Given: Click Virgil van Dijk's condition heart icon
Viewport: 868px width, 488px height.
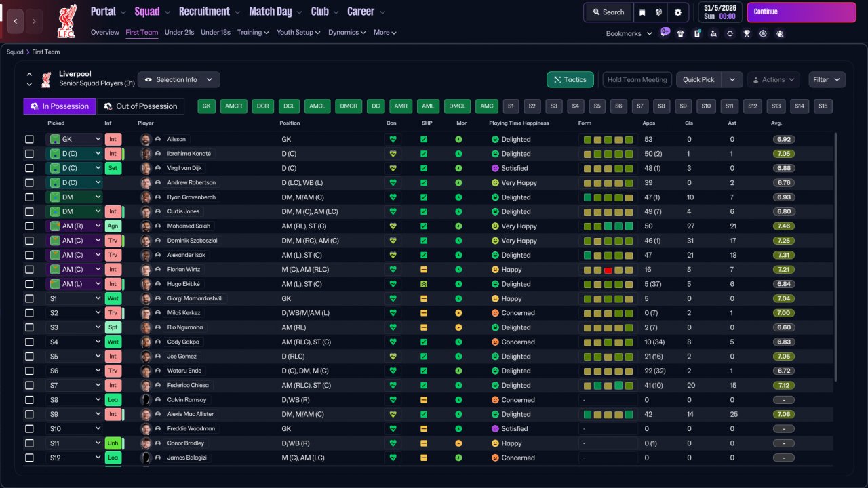Looking at the screenshot, I should coord(392,168).
